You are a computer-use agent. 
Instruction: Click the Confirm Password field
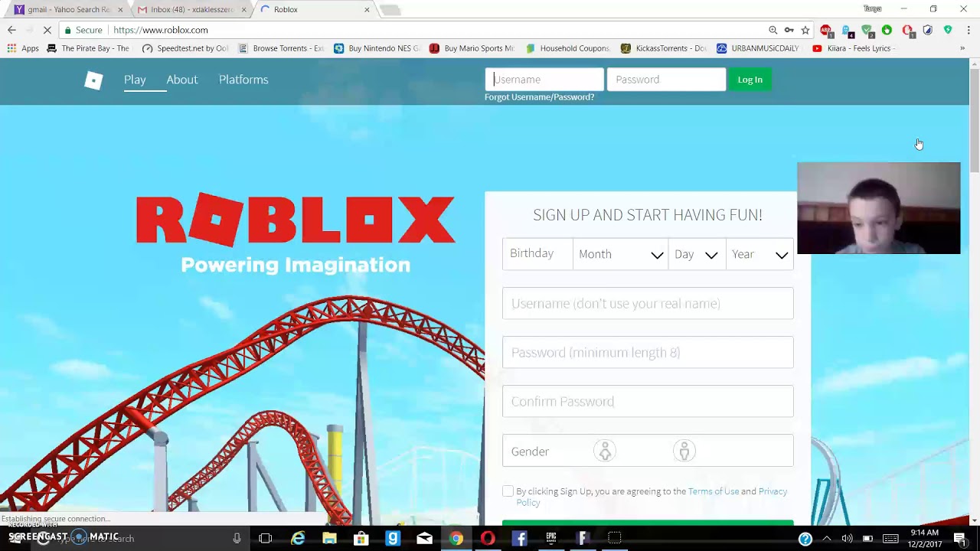tap(648, 401)
